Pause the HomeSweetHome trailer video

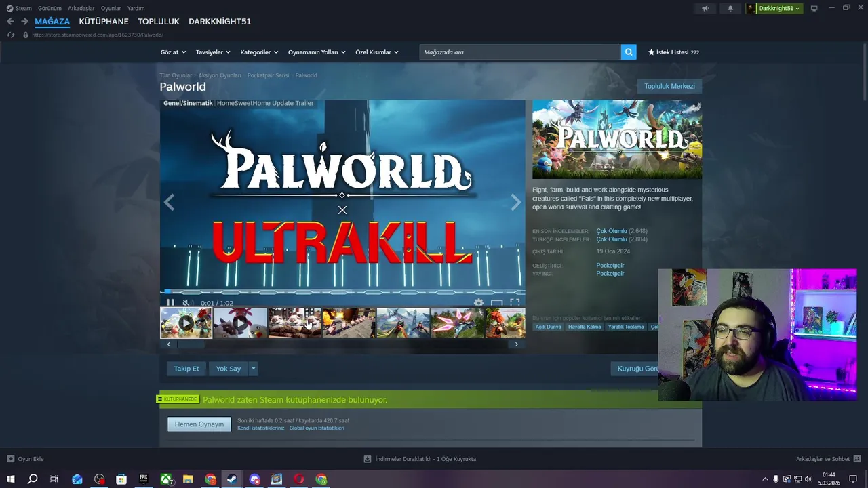pyautogui.click(x=170, y=302)
